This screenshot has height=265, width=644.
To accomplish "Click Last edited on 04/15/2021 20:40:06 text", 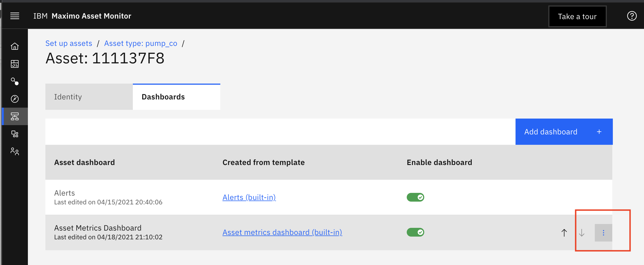I will click(108, 202).
